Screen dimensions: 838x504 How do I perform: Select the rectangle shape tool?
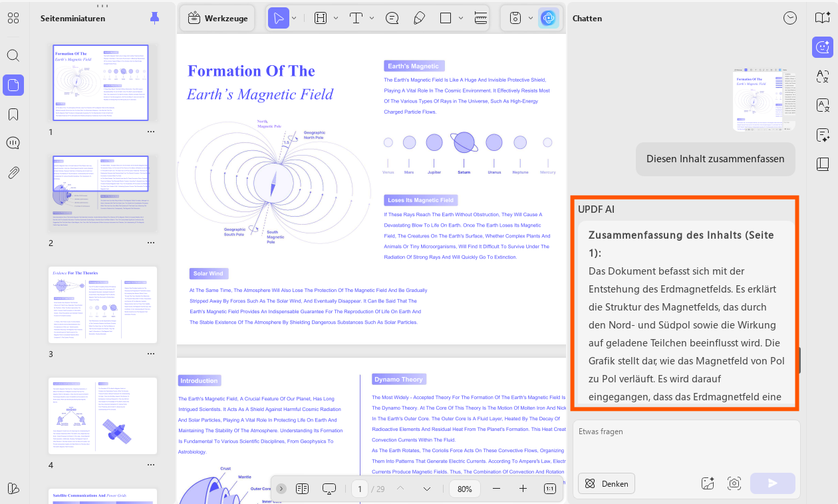click(446, 18)
